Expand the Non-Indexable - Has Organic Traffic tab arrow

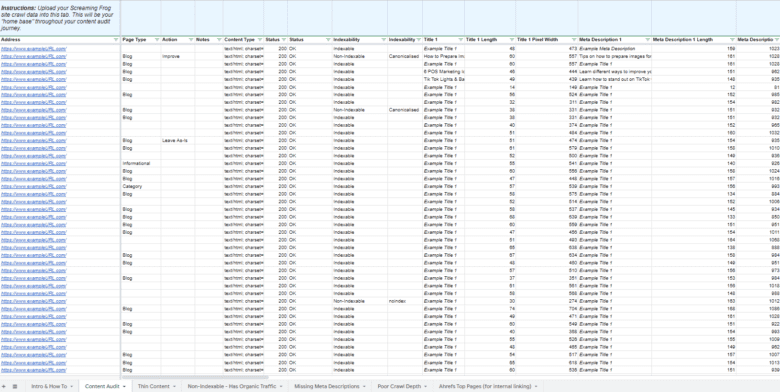[281, 387]
